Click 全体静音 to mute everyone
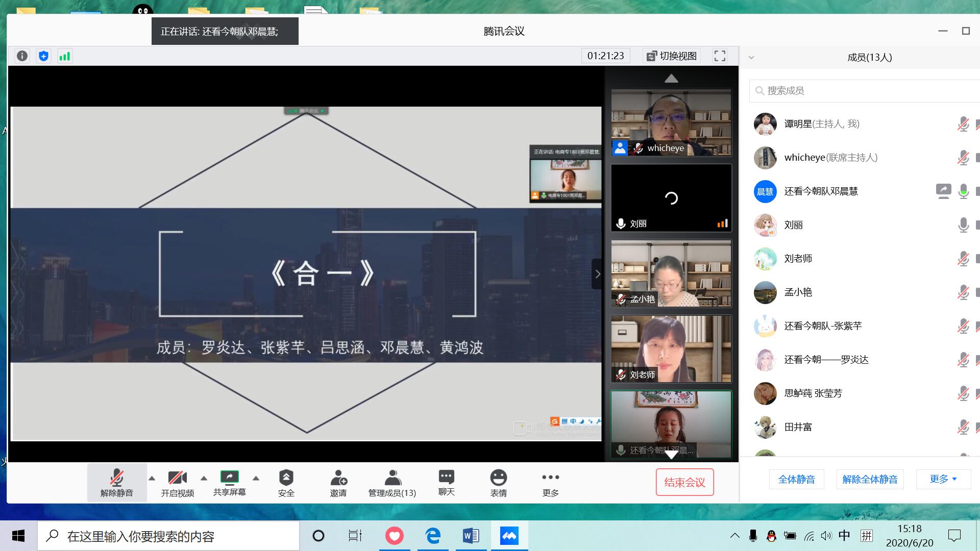 pos(796,479)
